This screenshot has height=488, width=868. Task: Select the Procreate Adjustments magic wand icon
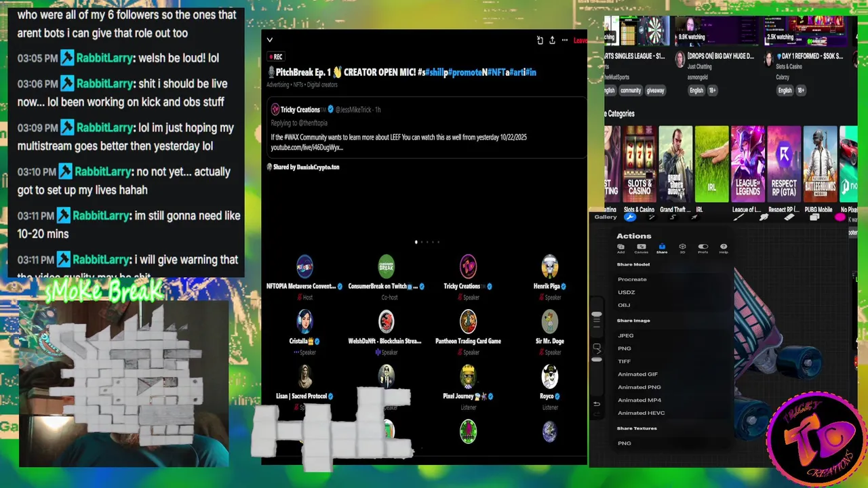pyautogui.click(x=652, y=217)
